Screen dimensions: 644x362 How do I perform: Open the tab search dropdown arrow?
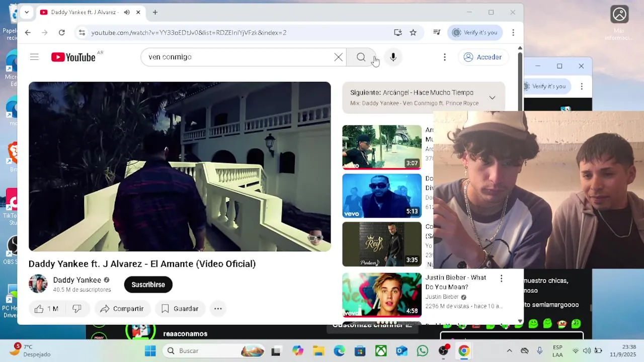pyautogui.click(x=27, y=12)
